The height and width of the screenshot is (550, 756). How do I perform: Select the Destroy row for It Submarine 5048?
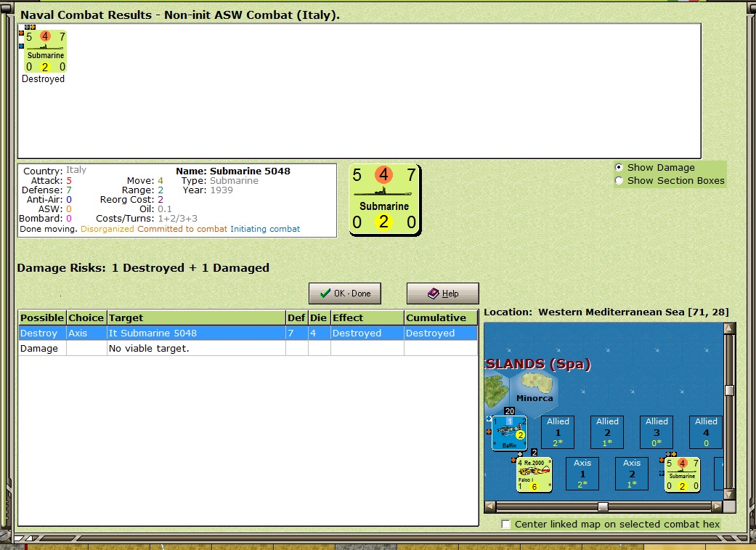248,333
